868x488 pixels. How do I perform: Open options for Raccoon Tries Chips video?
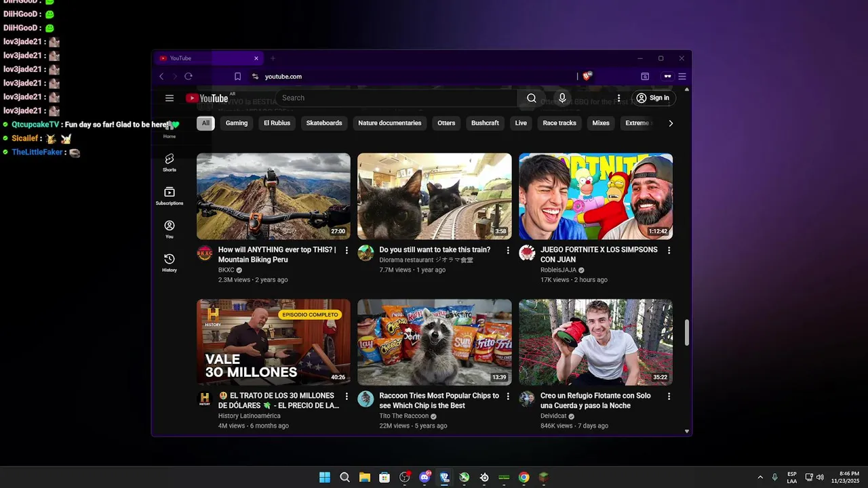[x=507, y=396]
